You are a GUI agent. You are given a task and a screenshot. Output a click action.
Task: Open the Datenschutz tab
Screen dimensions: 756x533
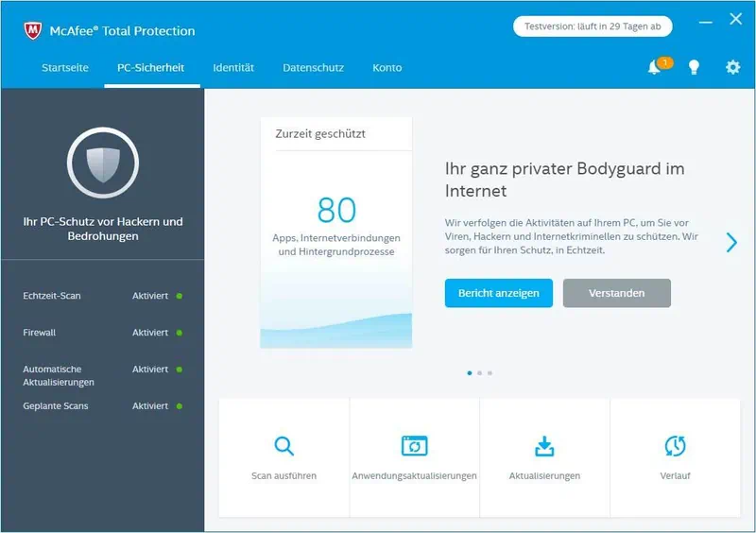coord(314,68)
